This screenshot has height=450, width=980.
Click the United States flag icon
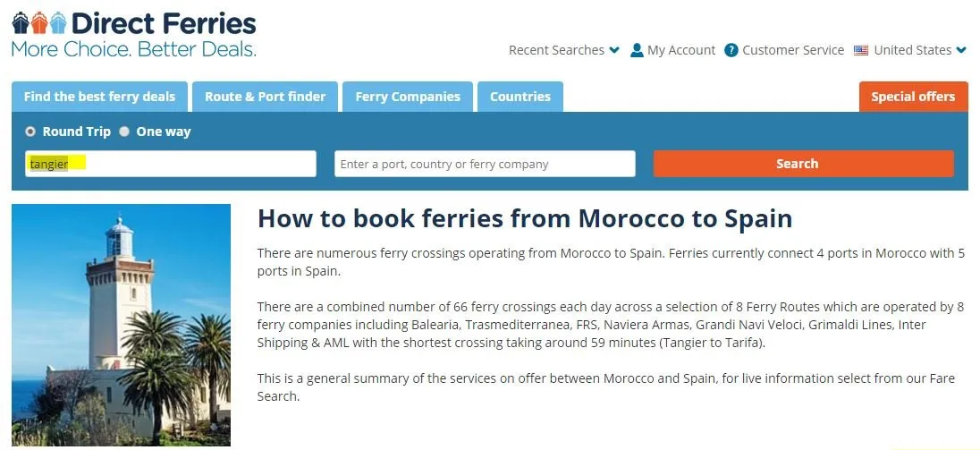pos(861,50)
